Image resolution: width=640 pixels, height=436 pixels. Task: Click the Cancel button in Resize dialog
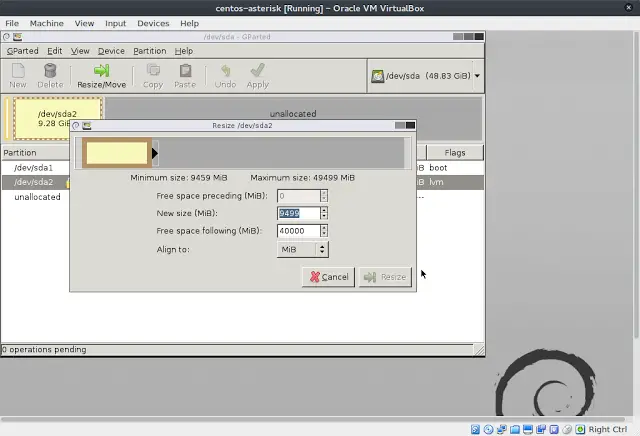329,277
